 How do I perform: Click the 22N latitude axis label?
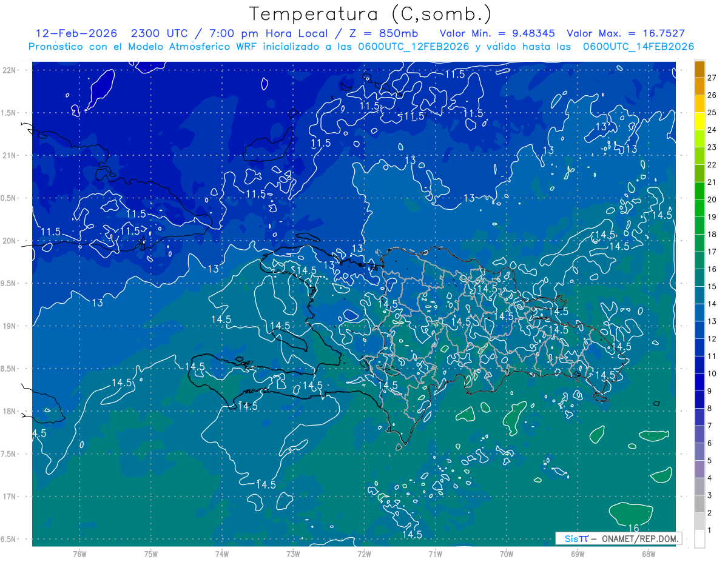coord(8,70)
